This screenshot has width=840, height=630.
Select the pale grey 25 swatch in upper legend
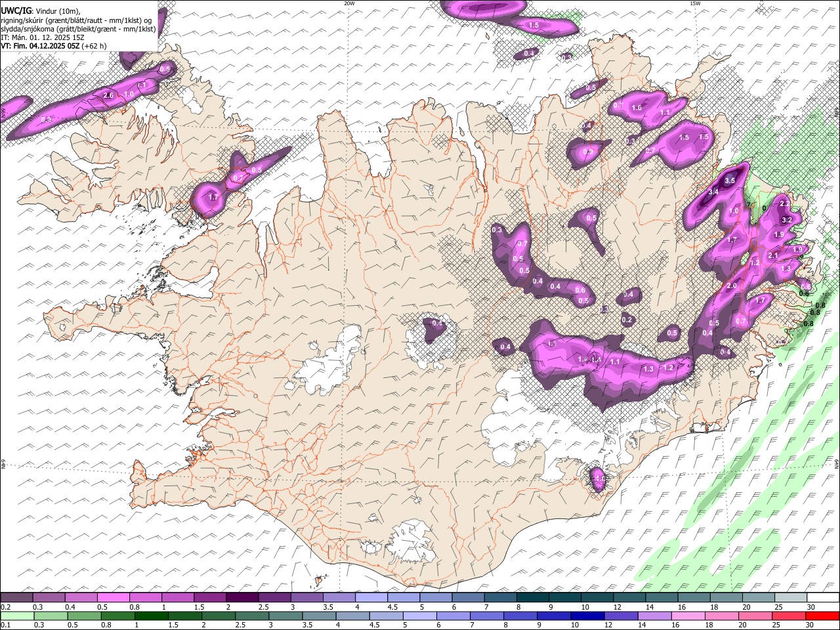coord(791,597)
